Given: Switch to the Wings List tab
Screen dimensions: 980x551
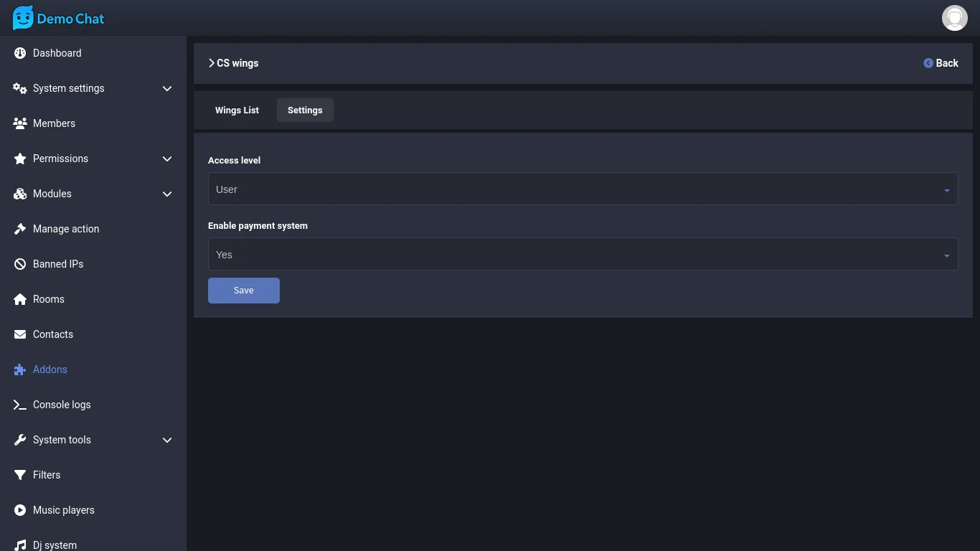Looking at the screenshot, I should 237,110.
